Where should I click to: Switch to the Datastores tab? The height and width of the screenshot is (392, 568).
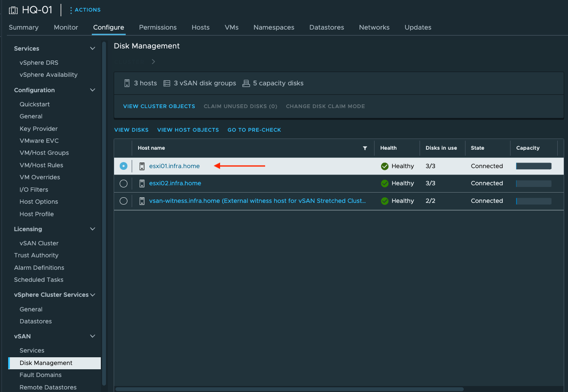326,27
